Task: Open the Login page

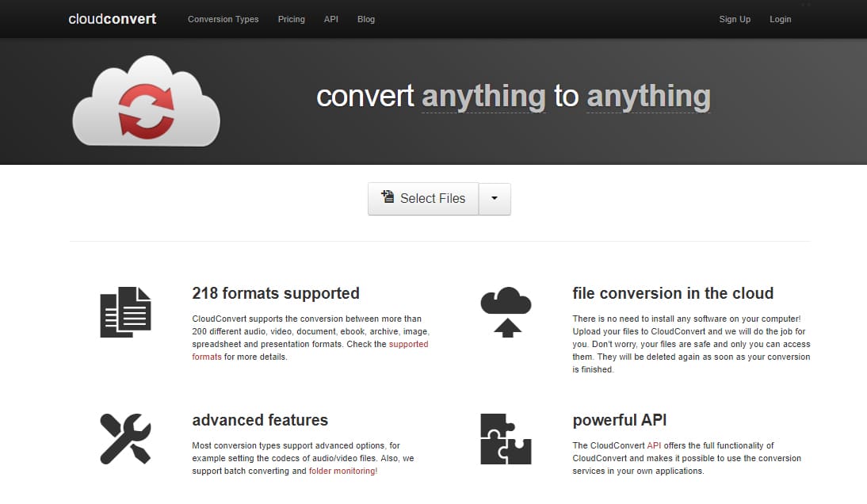Action: click(780, 19)
